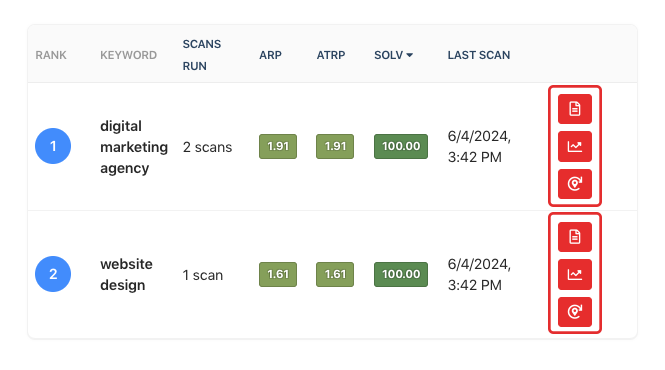
Task: View trend chart icon for website design
Action: tap(575, 275)
